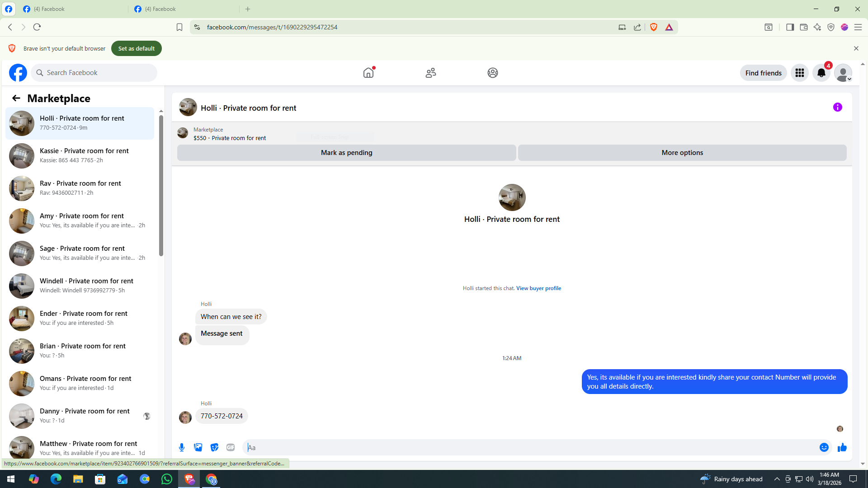Go back from Marketplace with the arrow
Screen dimensions: 868x488
(x=16, y=98)
